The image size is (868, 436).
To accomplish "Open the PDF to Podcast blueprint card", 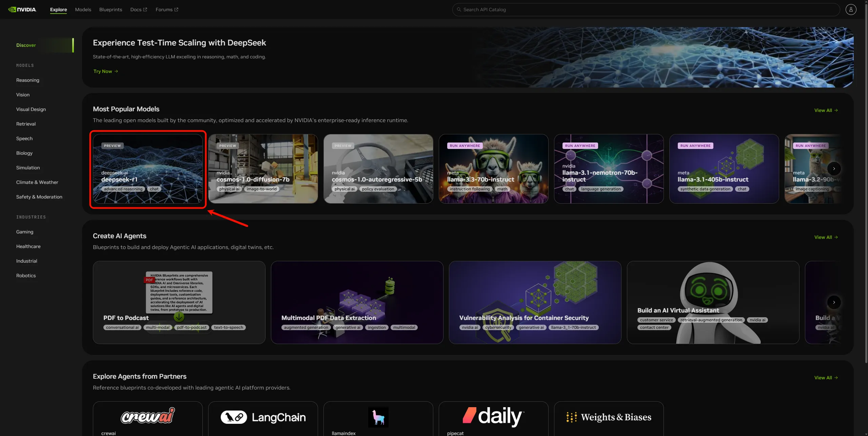I will [x=179, y=302].
